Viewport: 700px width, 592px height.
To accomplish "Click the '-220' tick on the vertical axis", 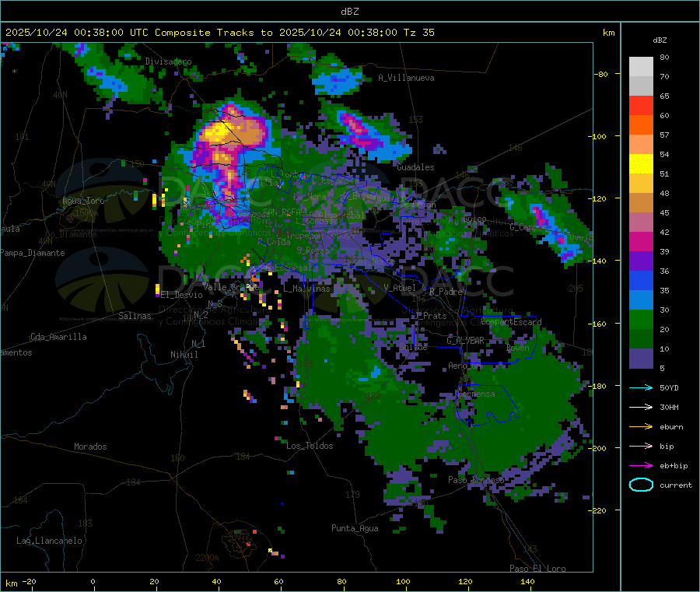I will (x=598, y=511).
